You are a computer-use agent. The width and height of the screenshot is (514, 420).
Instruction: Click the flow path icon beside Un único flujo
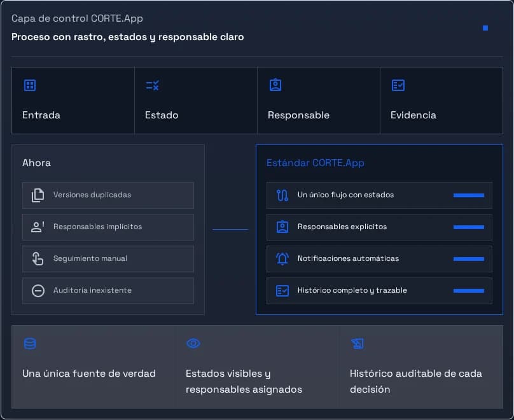[282, 195]
